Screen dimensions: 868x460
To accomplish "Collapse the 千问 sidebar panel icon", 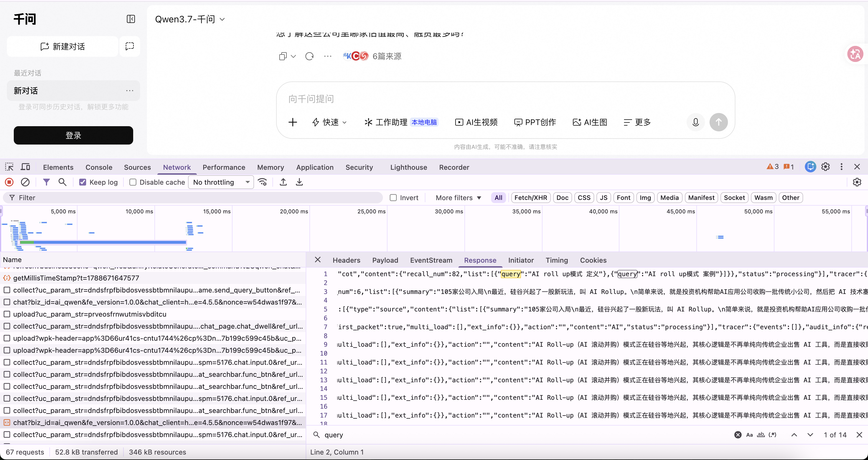I will (131, 19).
